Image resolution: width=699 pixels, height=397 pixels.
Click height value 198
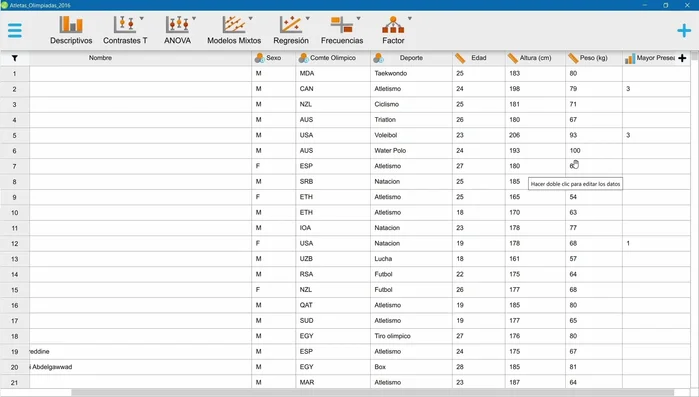[x=535, y=89]
